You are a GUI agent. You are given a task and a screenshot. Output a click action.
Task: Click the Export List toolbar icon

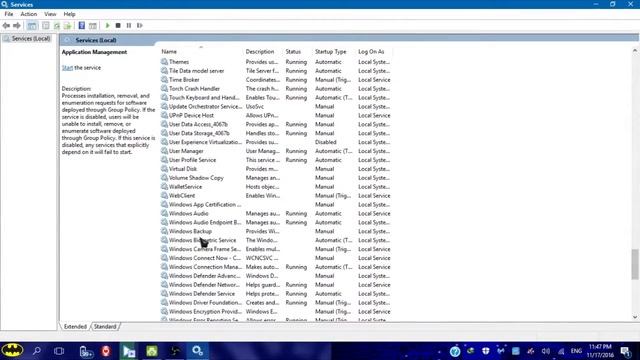click(67, 25)
